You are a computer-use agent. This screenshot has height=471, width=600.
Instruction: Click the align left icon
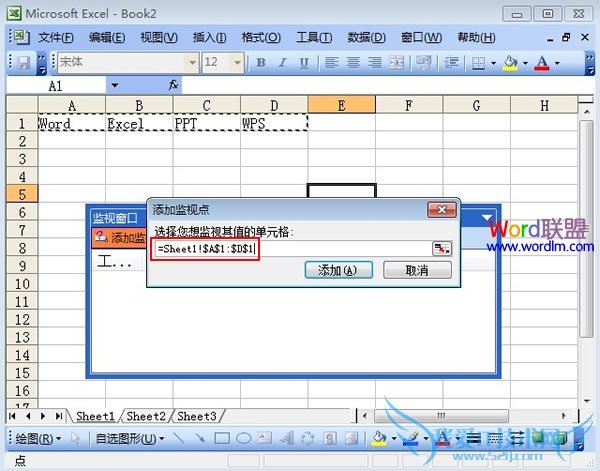331,62
